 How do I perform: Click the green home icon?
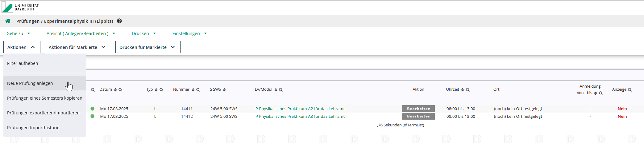[x=8, y=21]
